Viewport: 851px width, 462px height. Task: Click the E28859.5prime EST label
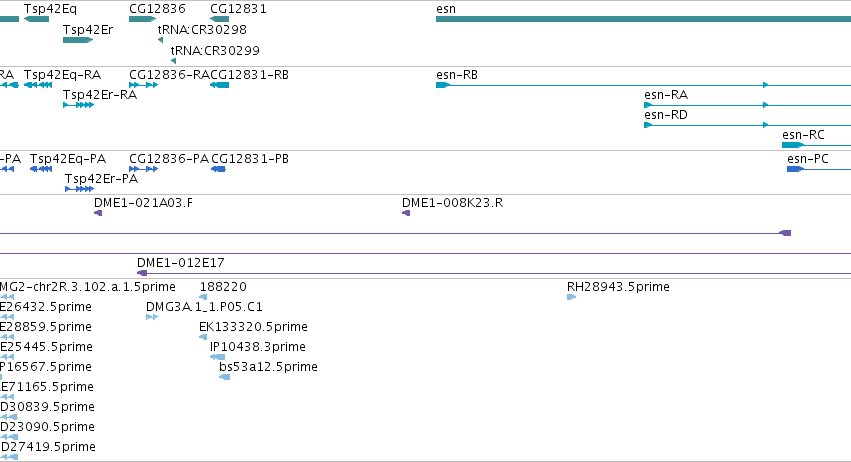(46, 327)
